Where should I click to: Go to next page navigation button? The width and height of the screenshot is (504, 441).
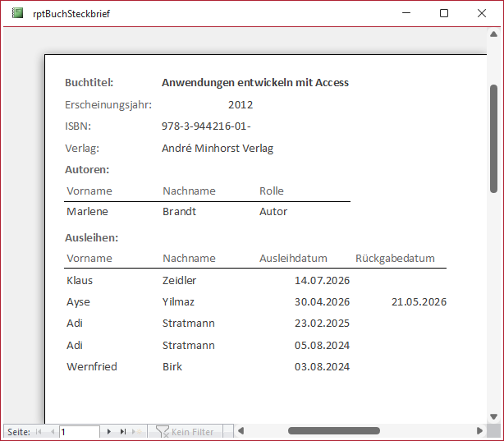pyautogui.click(x=109, y=432)
